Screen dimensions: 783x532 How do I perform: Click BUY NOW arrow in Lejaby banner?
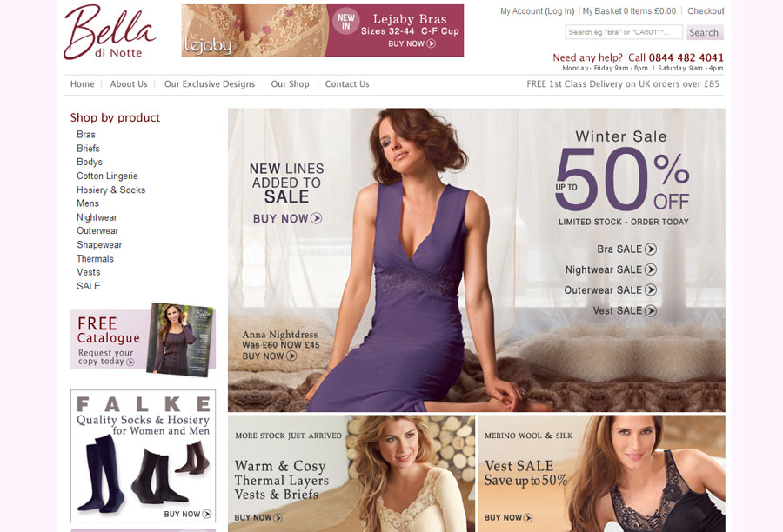(x=431, y=43)
